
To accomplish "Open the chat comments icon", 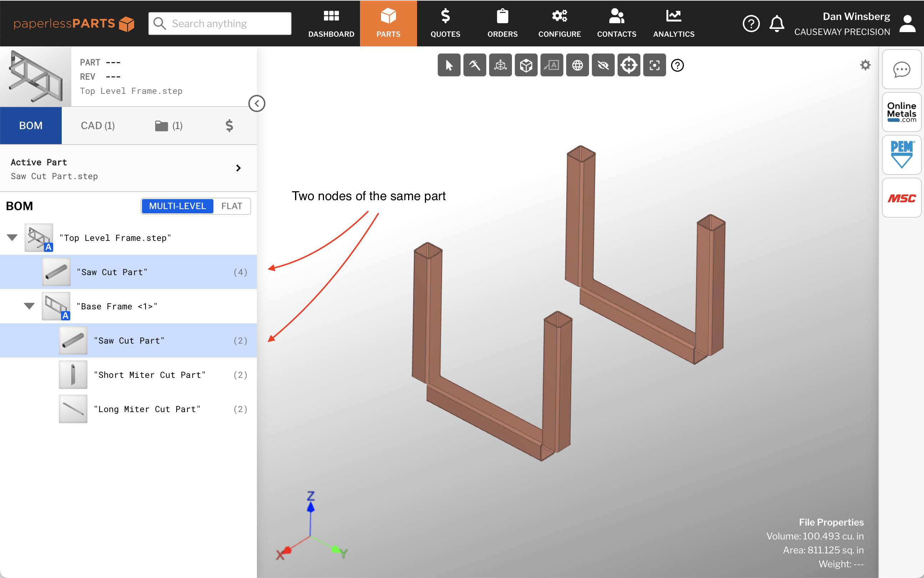I will (x=902, y=69).
